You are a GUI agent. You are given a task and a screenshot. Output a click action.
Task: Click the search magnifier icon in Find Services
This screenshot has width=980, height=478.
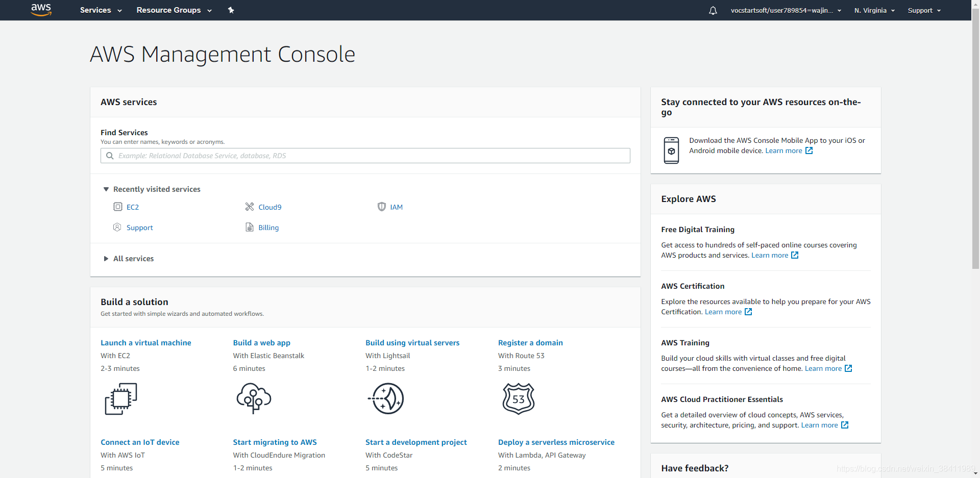(x=110, y=156)
